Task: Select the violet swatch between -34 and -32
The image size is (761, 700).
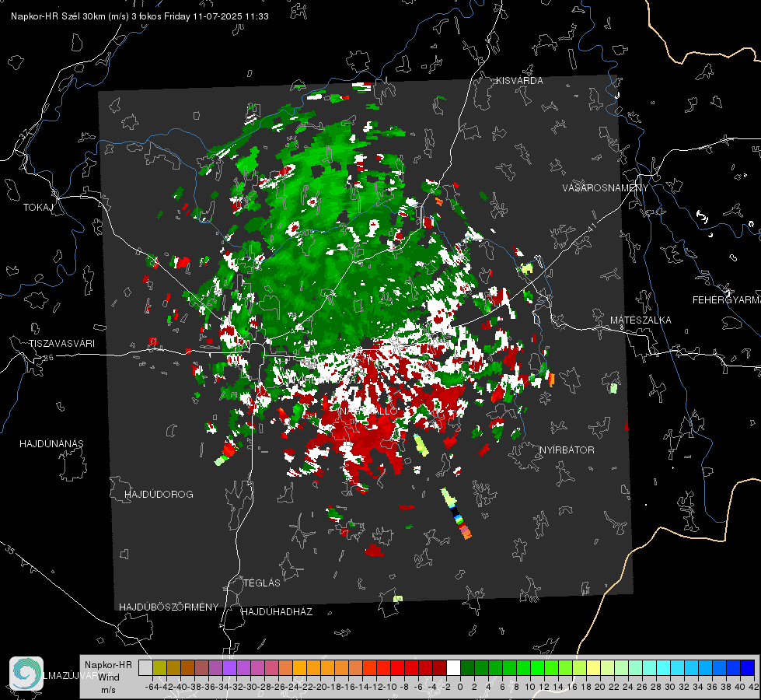Action: tap(229, 668)
